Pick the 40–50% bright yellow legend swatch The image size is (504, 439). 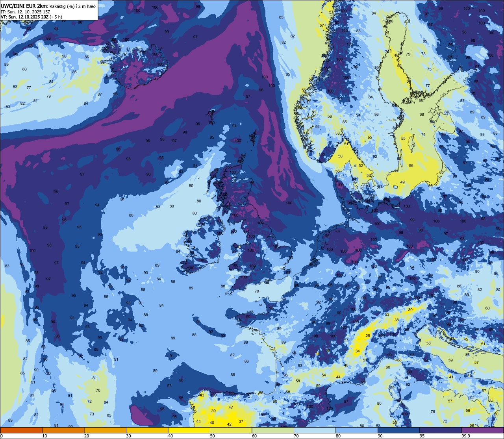pos(189,430)
